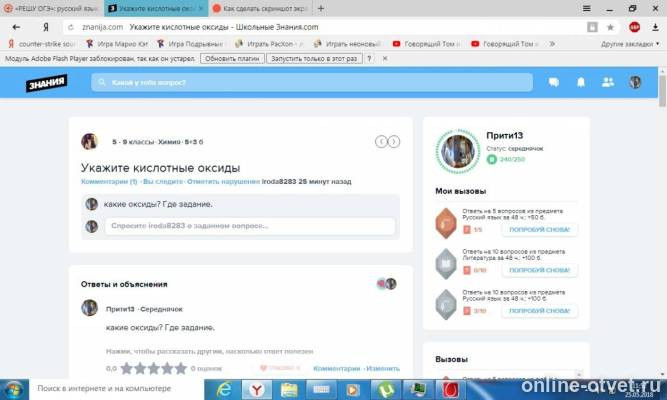Click Попробуй снова for Литература challenge
The height and width of the screenshot is (400, 667).
pos(539,270)
